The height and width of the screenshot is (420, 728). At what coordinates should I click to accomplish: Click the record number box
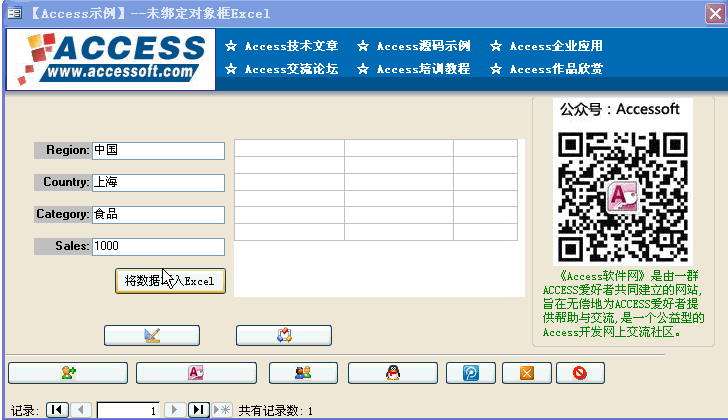[128, 410]
